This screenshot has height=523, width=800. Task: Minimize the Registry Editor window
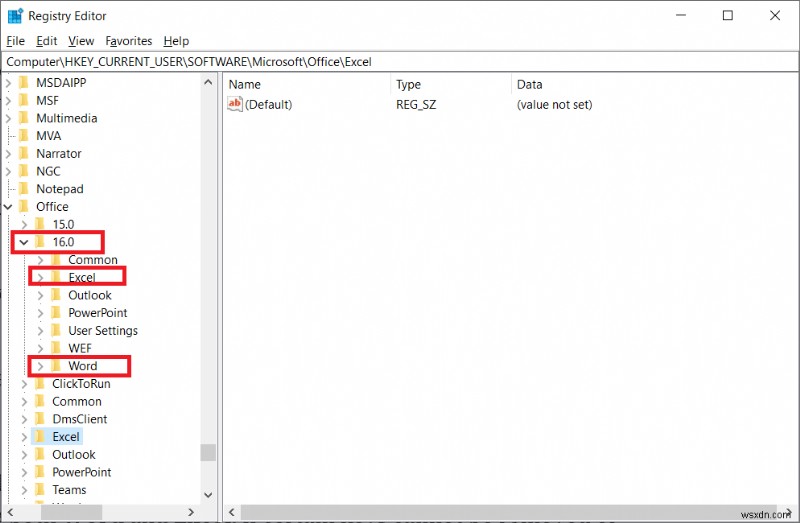pyautogui.click(x=681, y=15)
